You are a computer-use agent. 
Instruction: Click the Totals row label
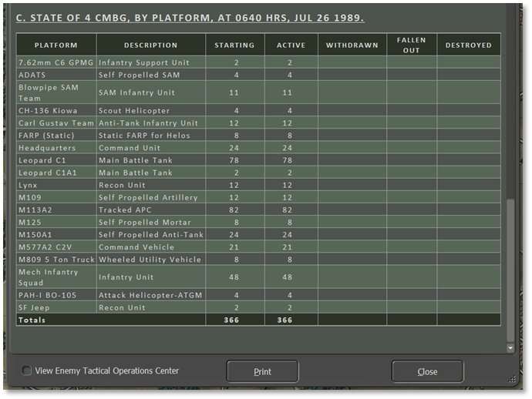(32, 320)
